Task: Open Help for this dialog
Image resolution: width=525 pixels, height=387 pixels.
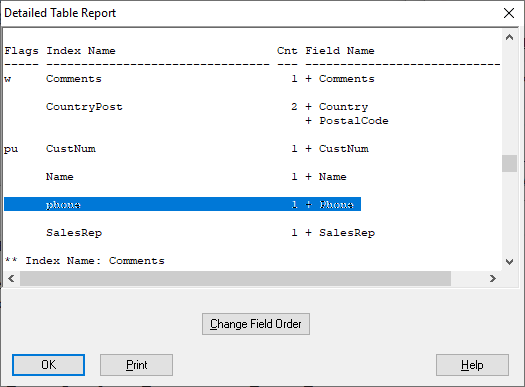Action: coord(472,365)
